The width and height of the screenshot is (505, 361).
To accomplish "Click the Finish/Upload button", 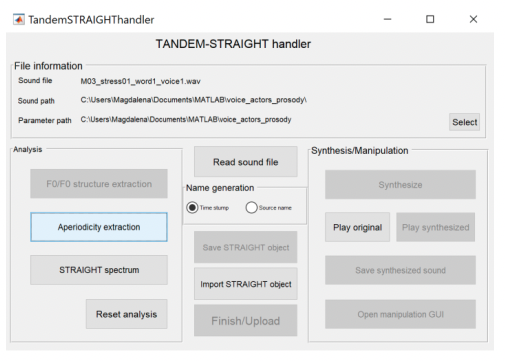I will (x=246, y=321).
